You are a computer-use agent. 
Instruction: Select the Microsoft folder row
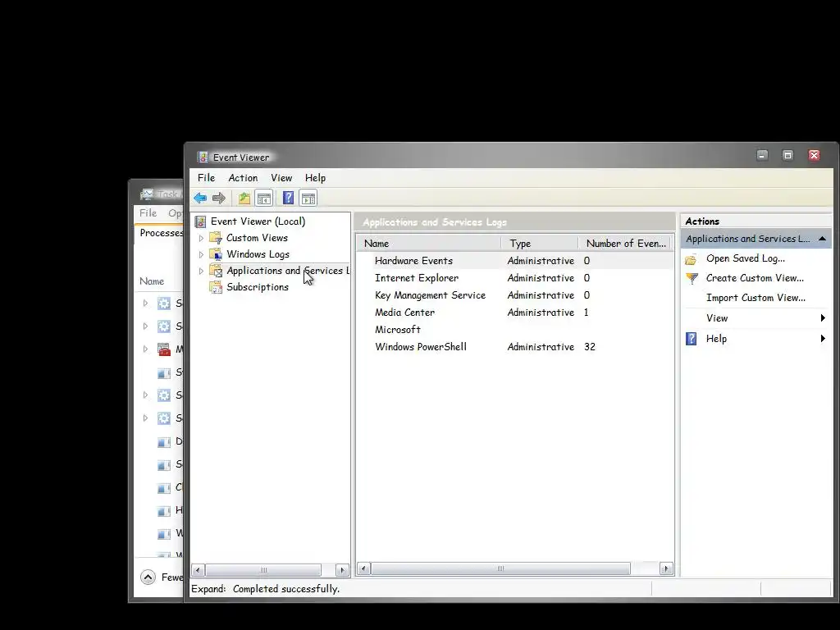(515, 330)
